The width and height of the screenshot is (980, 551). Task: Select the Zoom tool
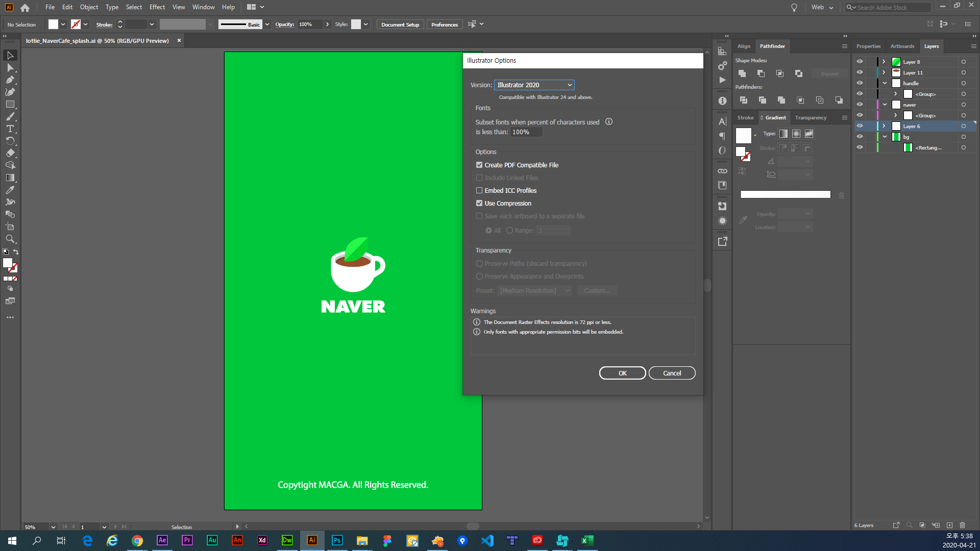click(10, 239)
